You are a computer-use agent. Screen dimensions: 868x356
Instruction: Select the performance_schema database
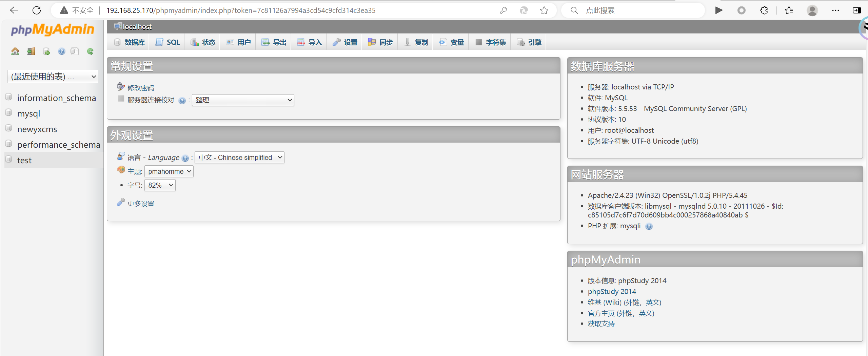(59, 145)
